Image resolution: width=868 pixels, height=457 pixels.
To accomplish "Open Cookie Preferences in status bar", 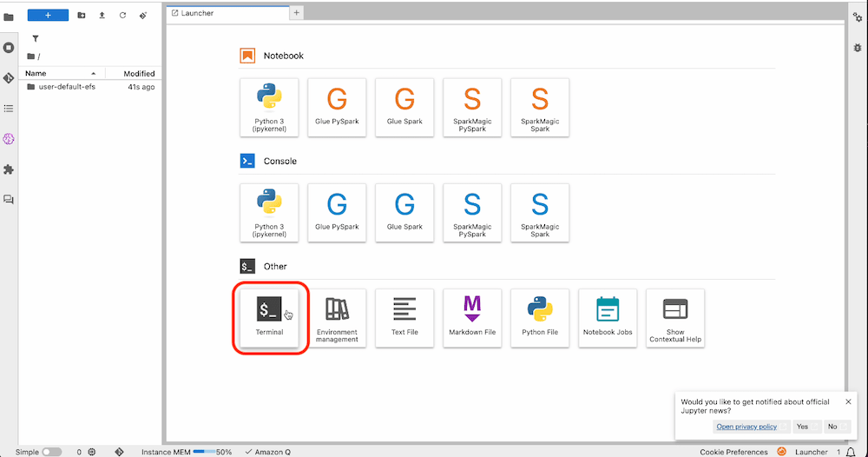I will (733, 452).
